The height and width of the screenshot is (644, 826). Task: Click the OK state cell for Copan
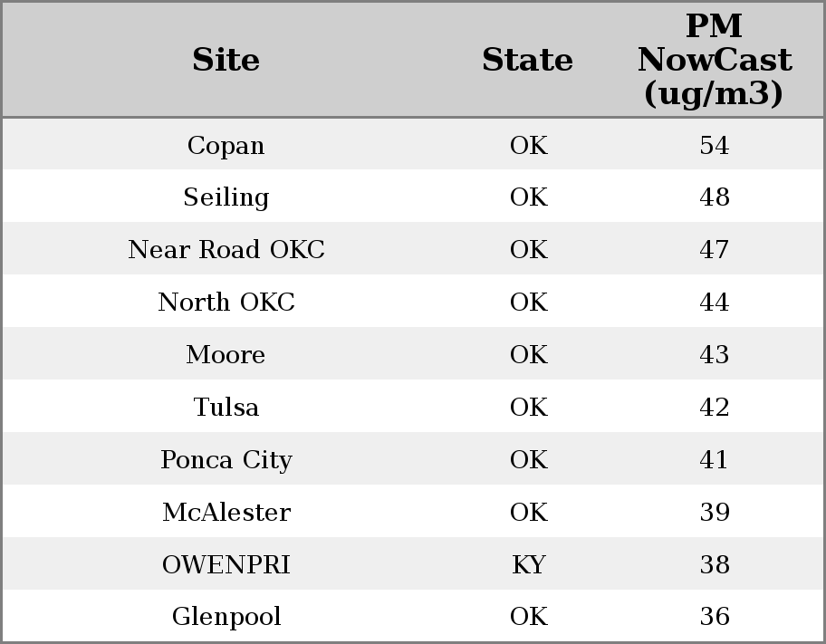tap(528, 146)
